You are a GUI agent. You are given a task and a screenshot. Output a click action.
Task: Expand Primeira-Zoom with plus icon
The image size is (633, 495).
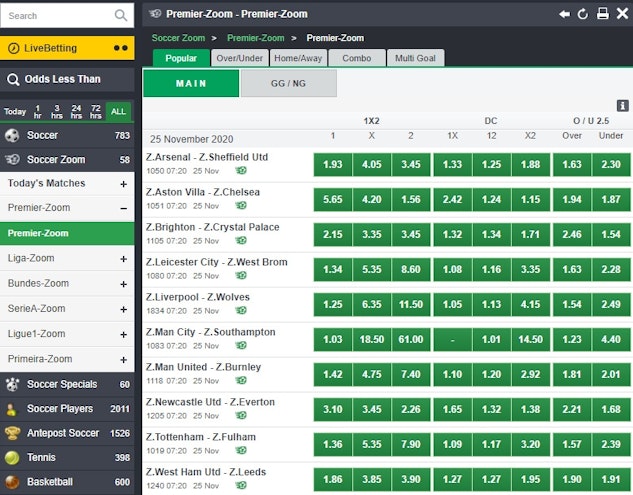click(124, 360)
